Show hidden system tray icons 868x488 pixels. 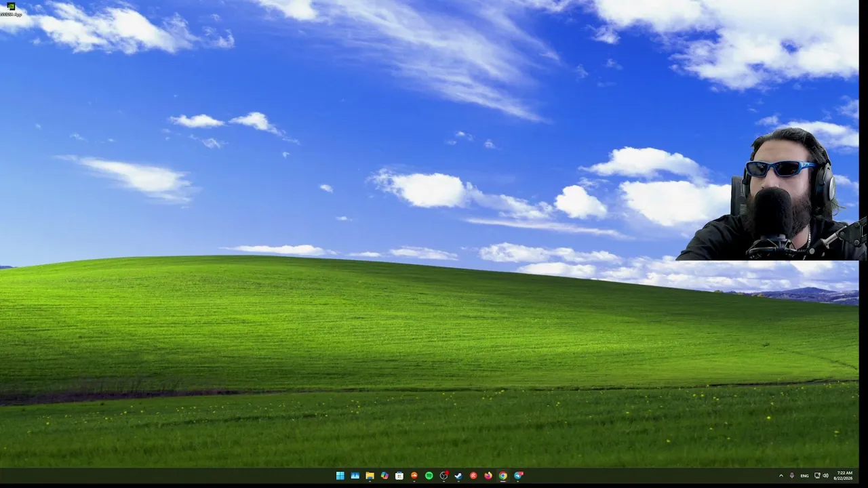pyautogui.click(x=781, y=476)
